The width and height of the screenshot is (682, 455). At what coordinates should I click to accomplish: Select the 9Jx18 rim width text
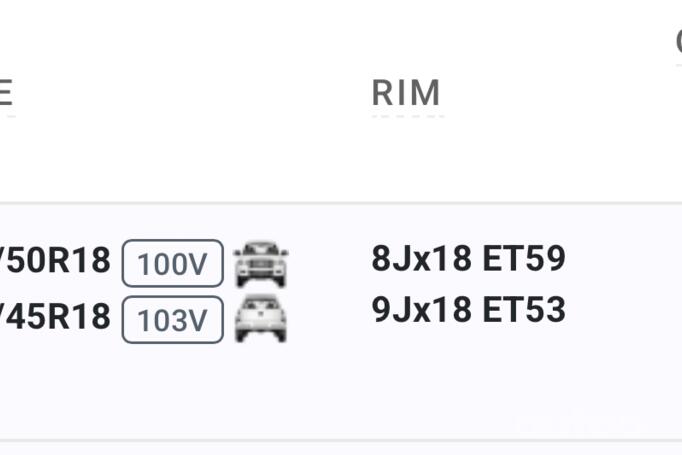[x=421, y=310]
